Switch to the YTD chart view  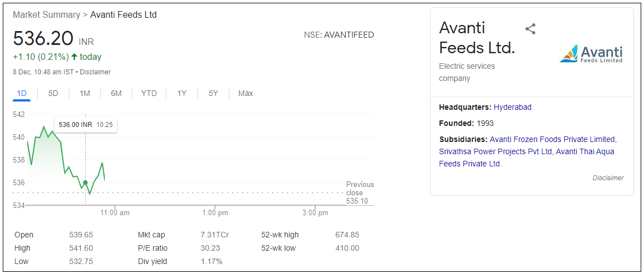tap(149, 93)
